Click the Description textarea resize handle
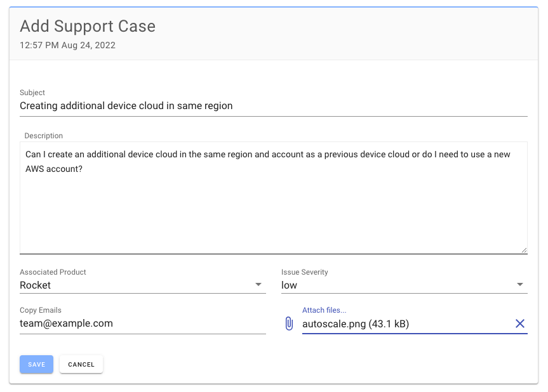 pos(525,249)
